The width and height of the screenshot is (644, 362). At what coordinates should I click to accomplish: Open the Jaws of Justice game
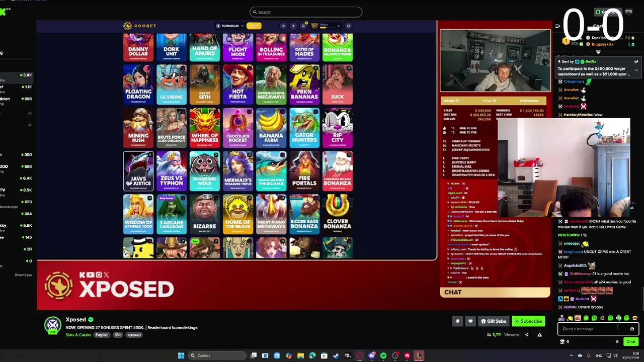(x=138, y=171)
